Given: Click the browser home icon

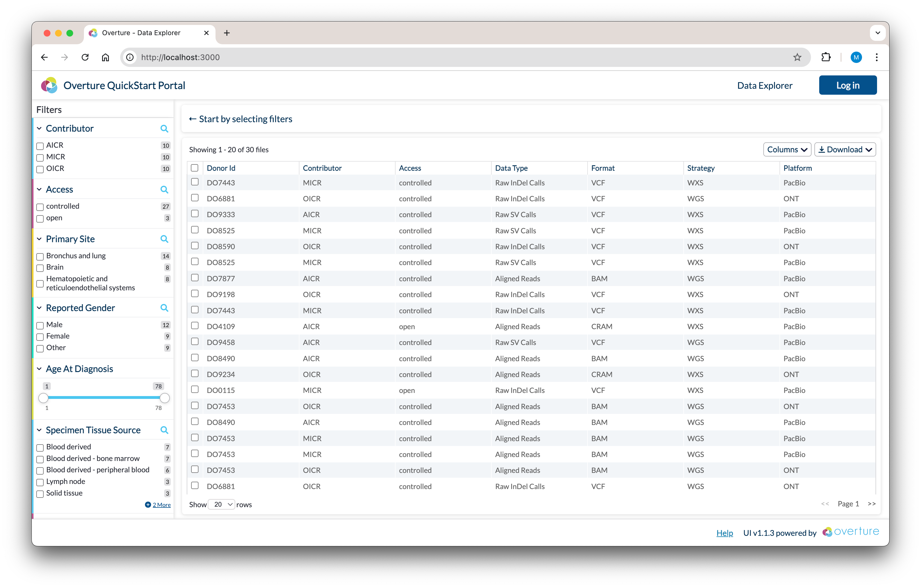Looking at the screenshot, I should pos(105,57).
